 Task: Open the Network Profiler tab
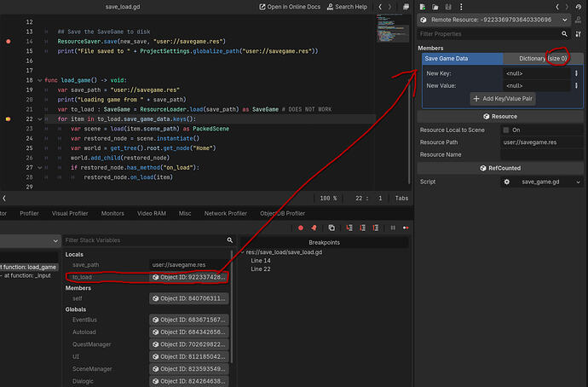[227, 212]
